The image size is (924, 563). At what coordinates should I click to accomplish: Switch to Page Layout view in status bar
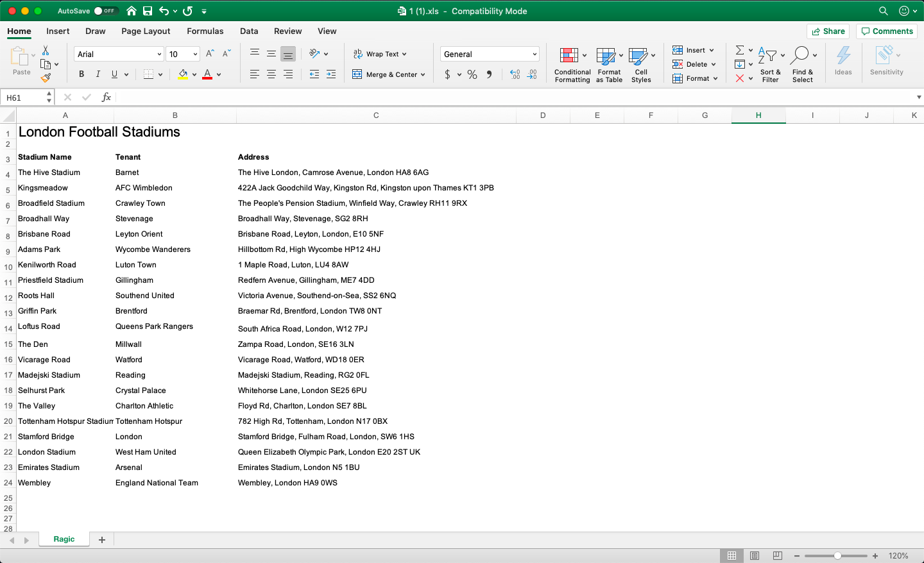(755, 556)
